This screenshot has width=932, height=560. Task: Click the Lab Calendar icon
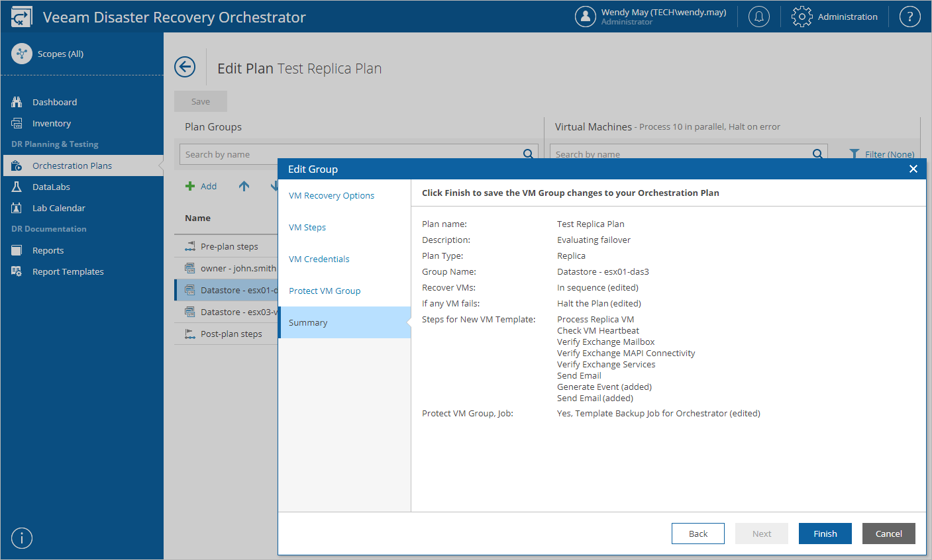click(x=17, y=208)
